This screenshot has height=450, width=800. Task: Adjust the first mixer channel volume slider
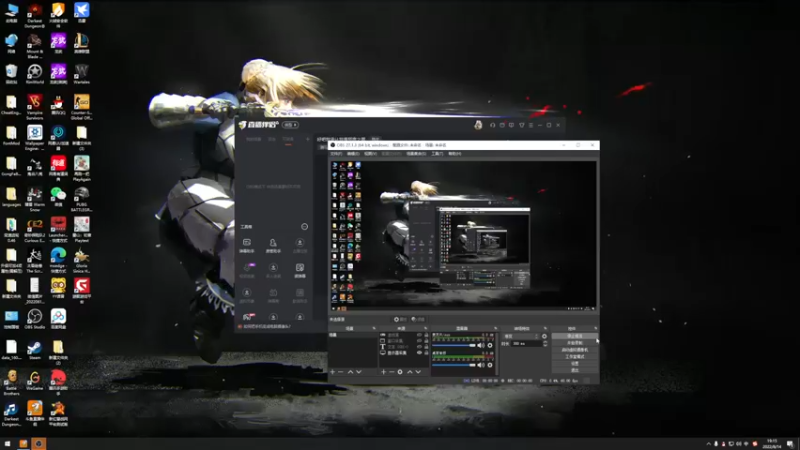pyautogui.click(x=454, y=345)
